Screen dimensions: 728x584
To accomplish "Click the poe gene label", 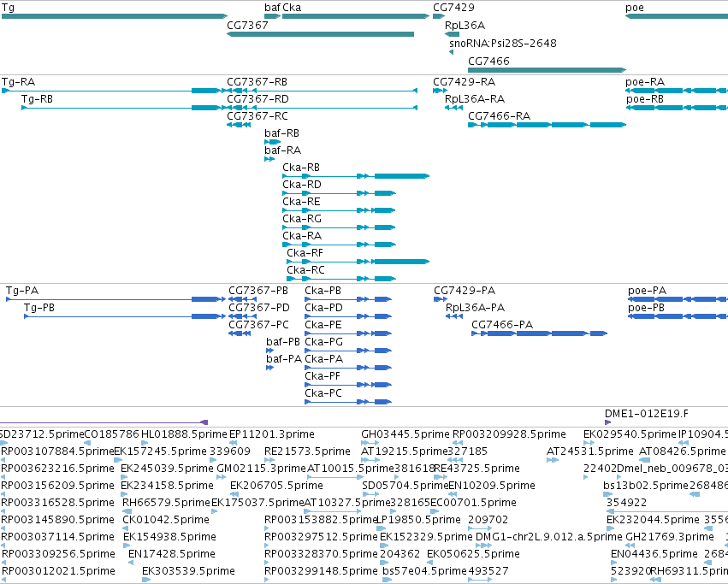I will click(x=635, y=8).
